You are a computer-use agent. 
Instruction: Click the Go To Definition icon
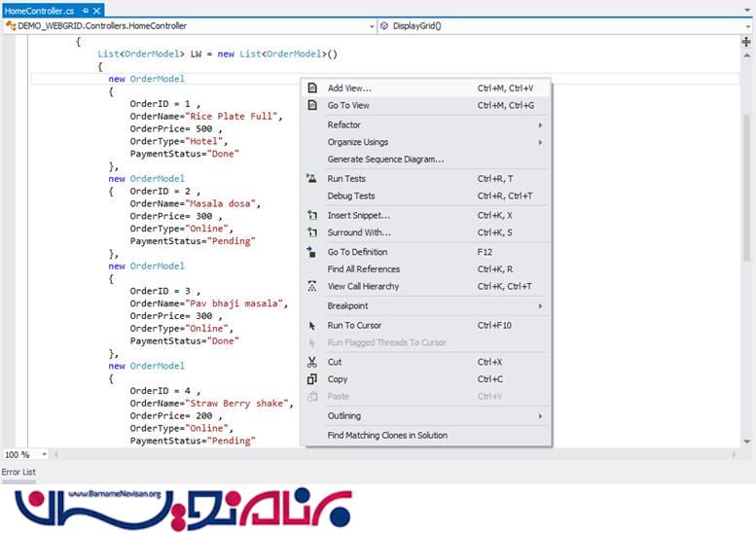[x=312, y=252]
